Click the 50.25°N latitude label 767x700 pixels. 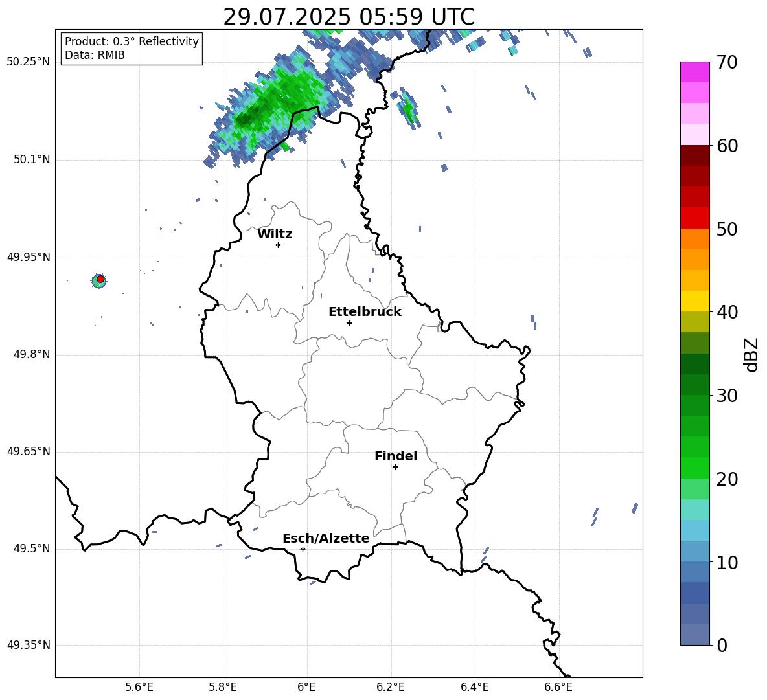[x=29, y=62]
